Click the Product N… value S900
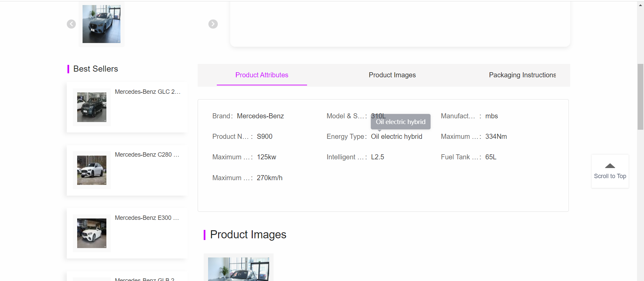Screen dimensions: 644x281 pos(264,136)
